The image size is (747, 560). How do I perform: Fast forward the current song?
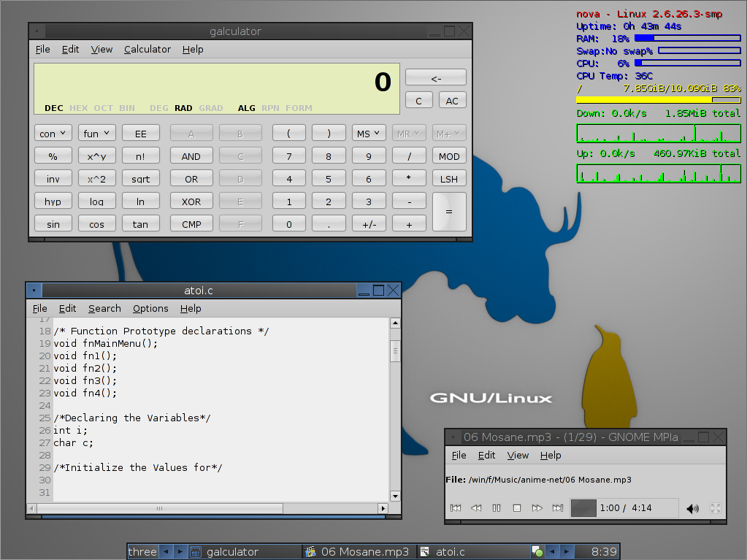pyautogui.click(x=537, y=508)
